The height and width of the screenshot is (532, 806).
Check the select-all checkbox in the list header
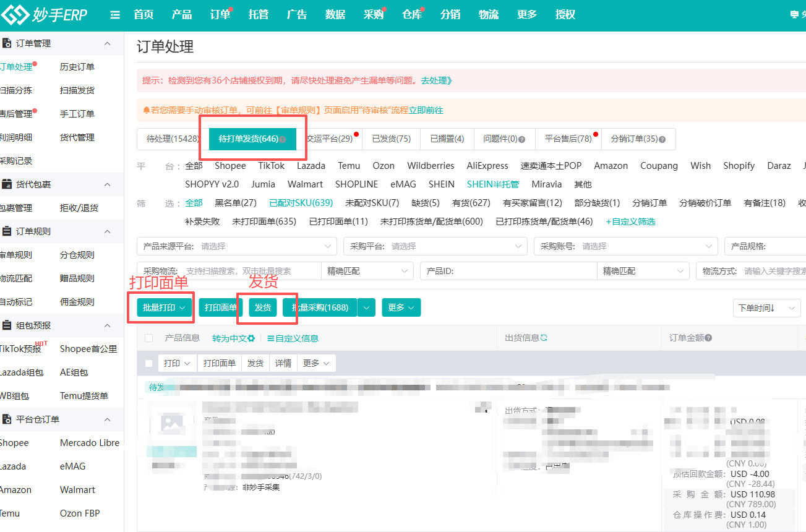click(x=148, y=338)
